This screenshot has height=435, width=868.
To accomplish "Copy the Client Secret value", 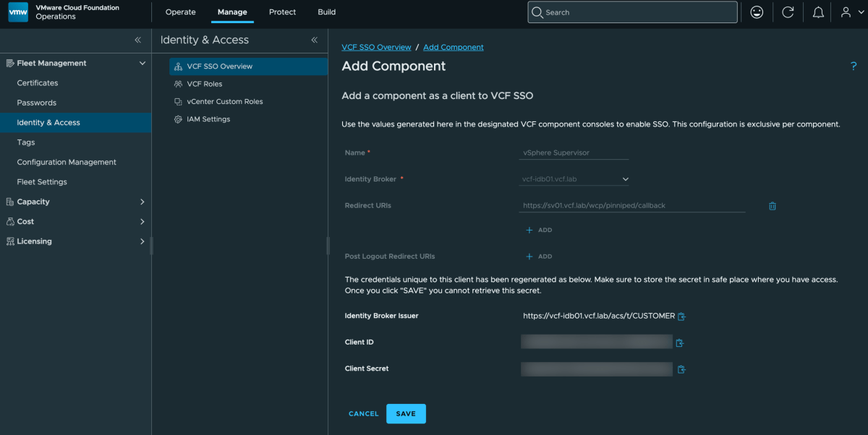I will [x=681, y=369].
